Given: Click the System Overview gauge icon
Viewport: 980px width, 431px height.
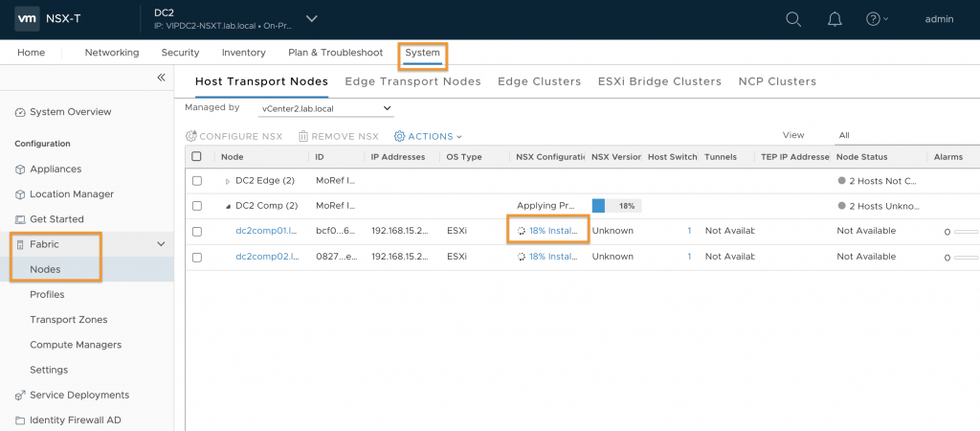Looking at the screenshot, I should (20, 112).
